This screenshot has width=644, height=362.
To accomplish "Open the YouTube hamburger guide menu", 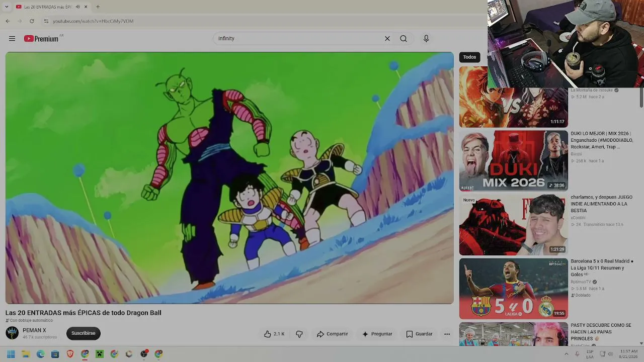I will 12,39.
